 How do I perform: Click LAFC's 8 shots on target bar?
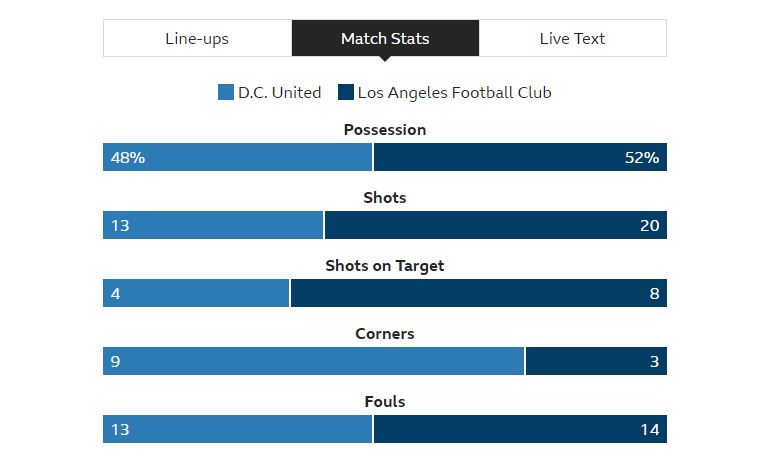(x=479, y=293)
